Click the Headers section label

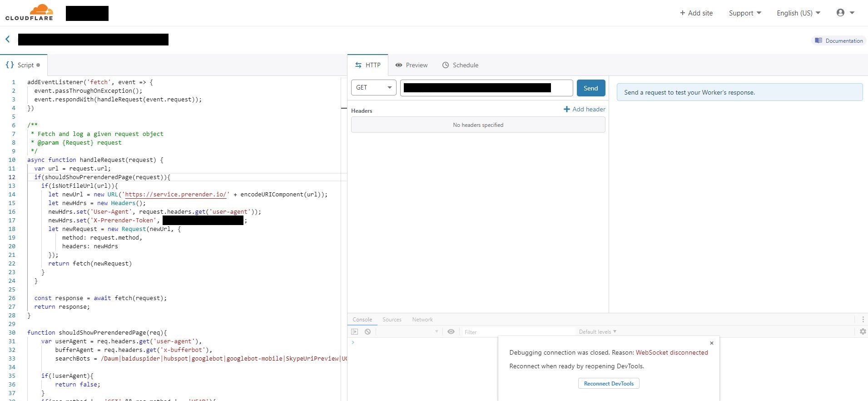[x=362, y=111]
